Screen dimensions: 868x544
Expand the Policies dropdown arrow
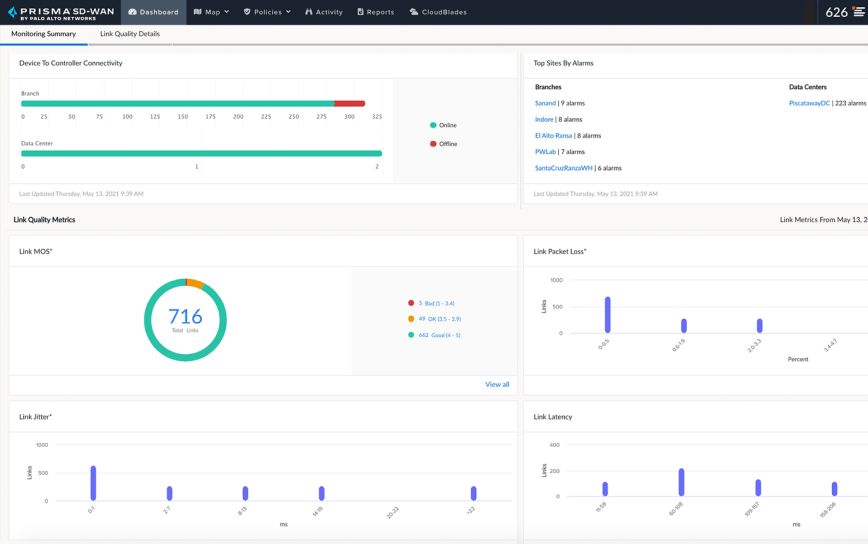click(288, 12)
